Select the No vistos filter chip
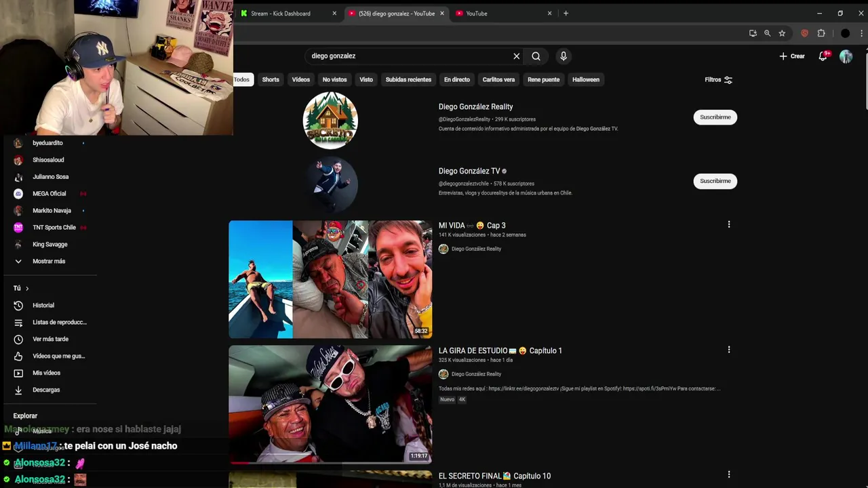The height and width of the screenshot is (488, 868). pyautogui.click(x=334, y=79)
